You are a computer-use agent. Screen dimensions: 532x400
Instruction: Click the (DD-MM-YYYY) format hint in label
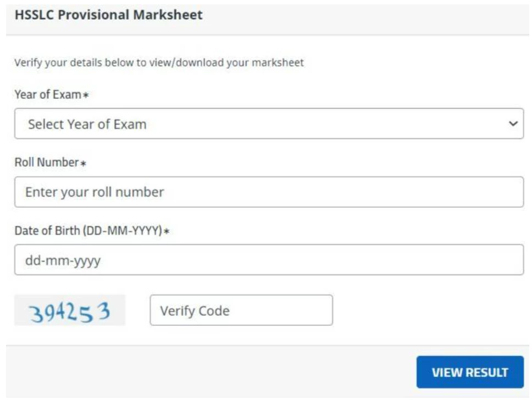tap(123, 231)
